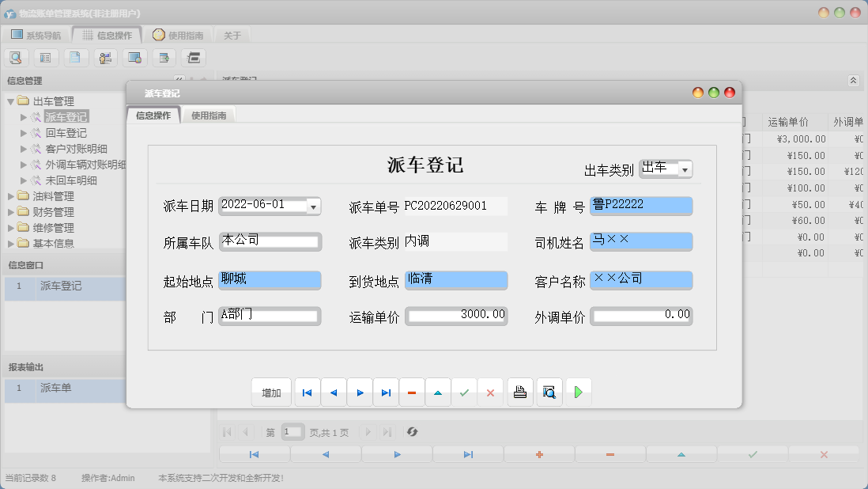Click the 增加 button in the dialog

(x=271, y=392)
